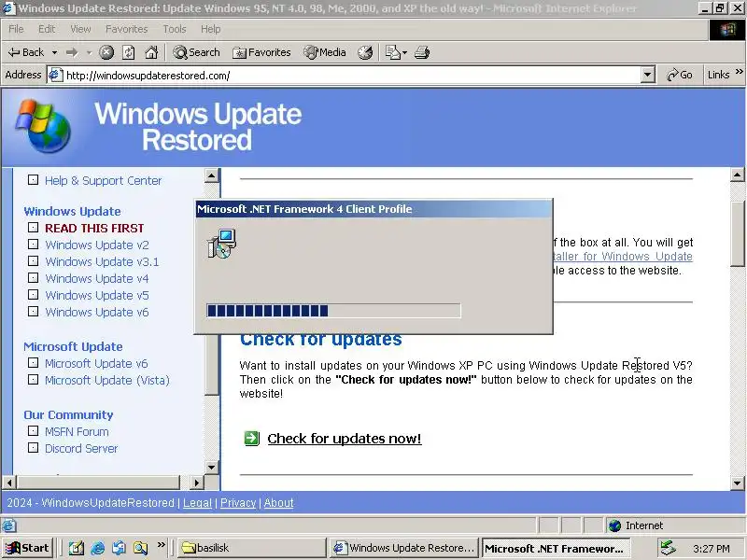This screenshot has height=560, width=747.
Task: Expand the Address bar dropdown
Action: pyautogui.click(x=647, y=75)
